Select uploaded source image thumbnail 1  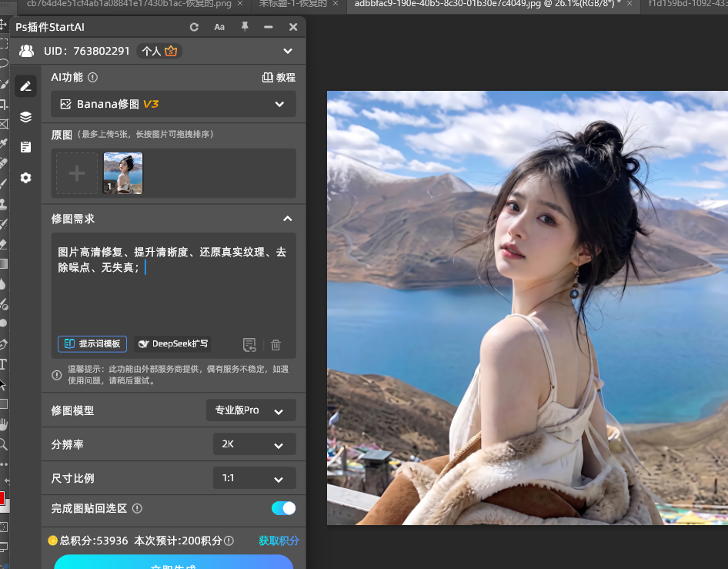point(123,173)
